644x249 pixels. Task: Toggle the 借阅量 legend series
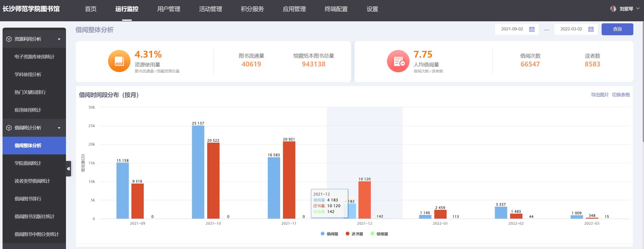tap(329, 234)
